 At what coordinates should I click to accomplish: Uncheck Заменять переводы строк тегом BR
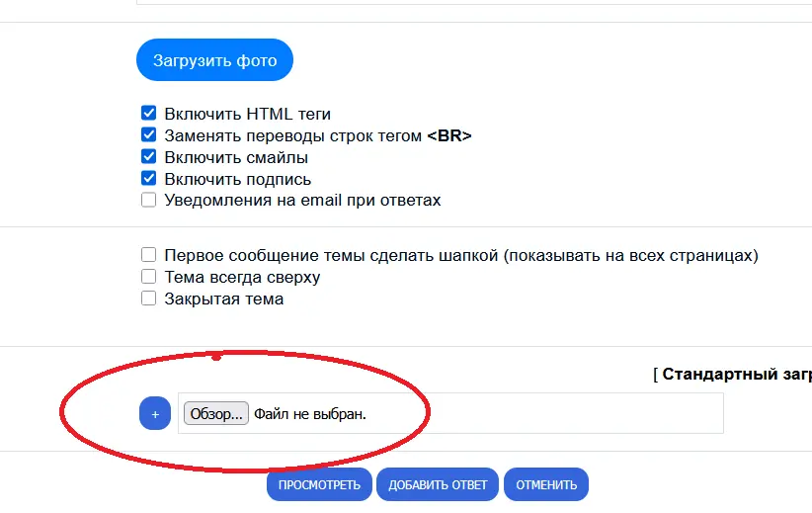149,135
